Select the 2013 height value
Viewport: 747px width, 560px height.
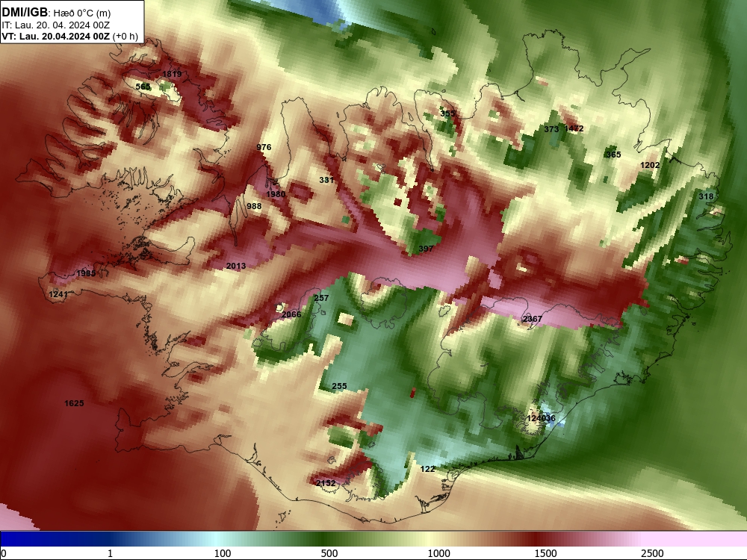[x=236, y=267]
